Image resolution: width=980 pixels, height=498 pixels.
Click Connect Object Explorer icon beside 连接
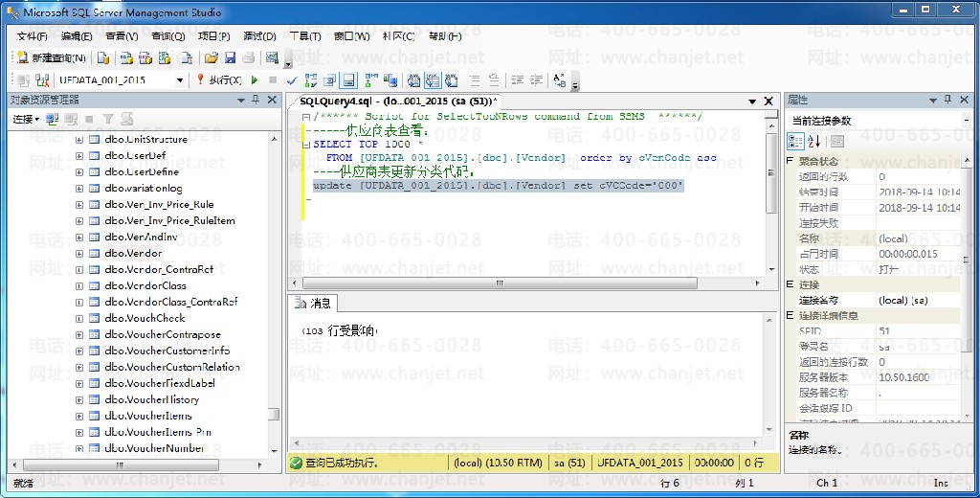coord(52,119)
